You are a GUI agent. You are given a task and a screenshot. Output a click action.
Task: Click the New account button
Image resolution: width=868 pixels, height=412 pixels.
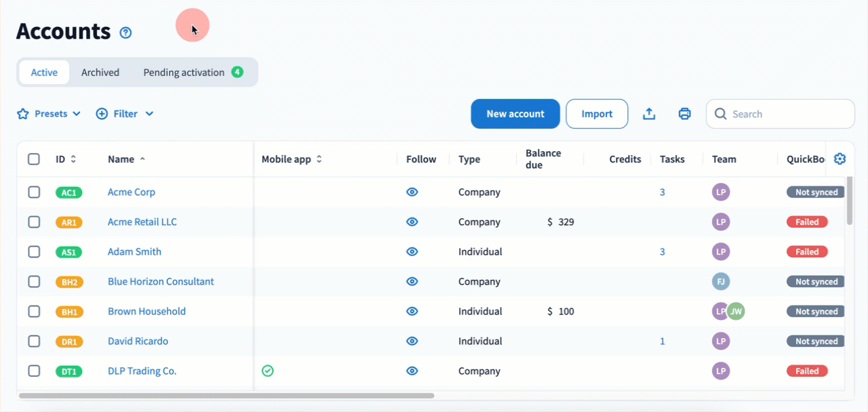click(515, 114)
